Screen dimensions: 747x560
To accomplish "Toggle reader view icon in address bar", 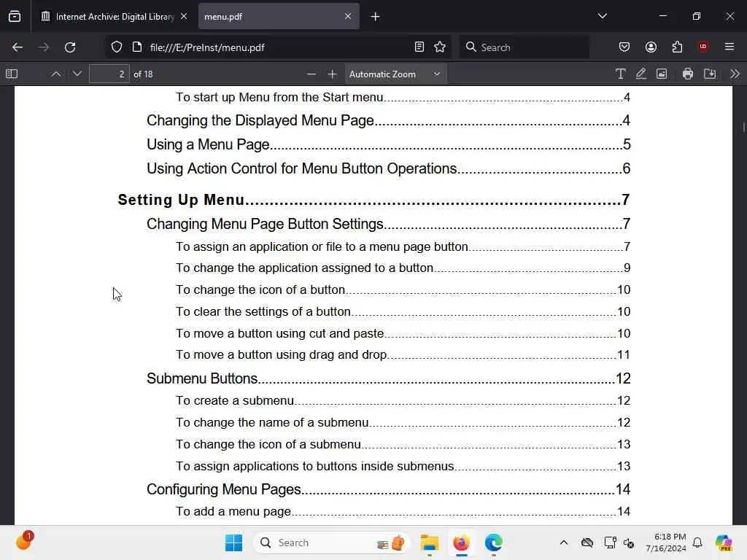I will pos(419,47).
